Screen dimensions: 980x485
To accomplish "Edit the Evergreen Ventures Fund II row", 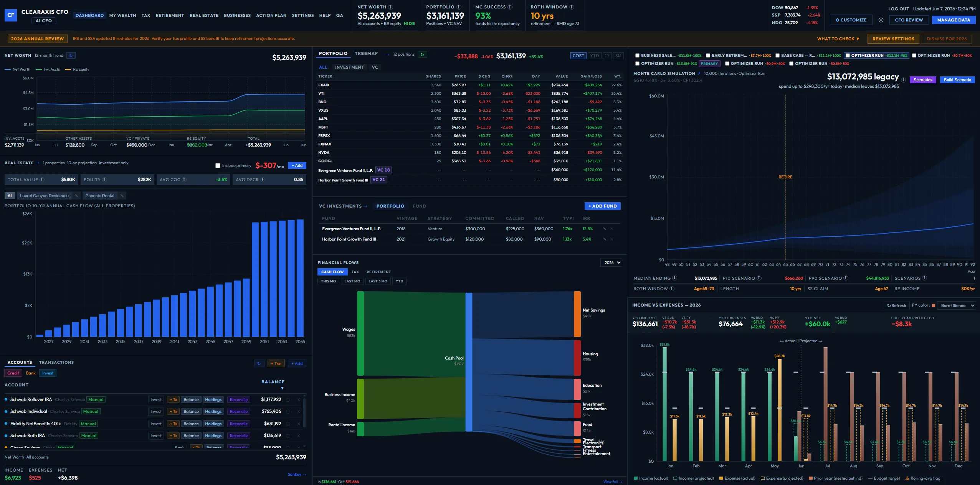I will click(x=605, y=229).
